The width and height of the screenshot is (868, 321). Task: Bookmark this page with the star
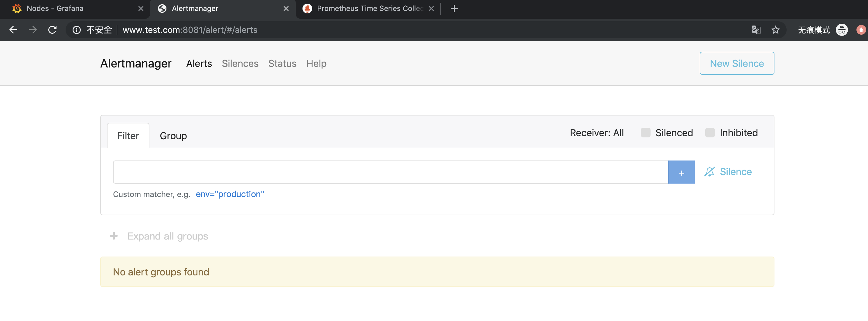(x=775, y=30)
